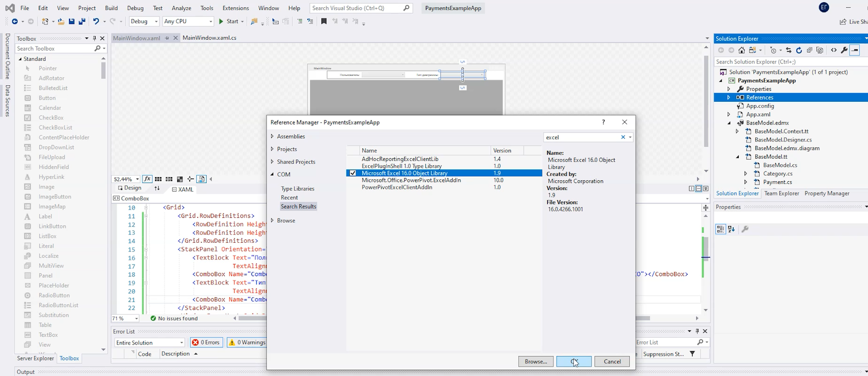Pin the Toolbox panel with pushpin icon
The width and height of the screenshot is (868, 376).
coord(94,38)
